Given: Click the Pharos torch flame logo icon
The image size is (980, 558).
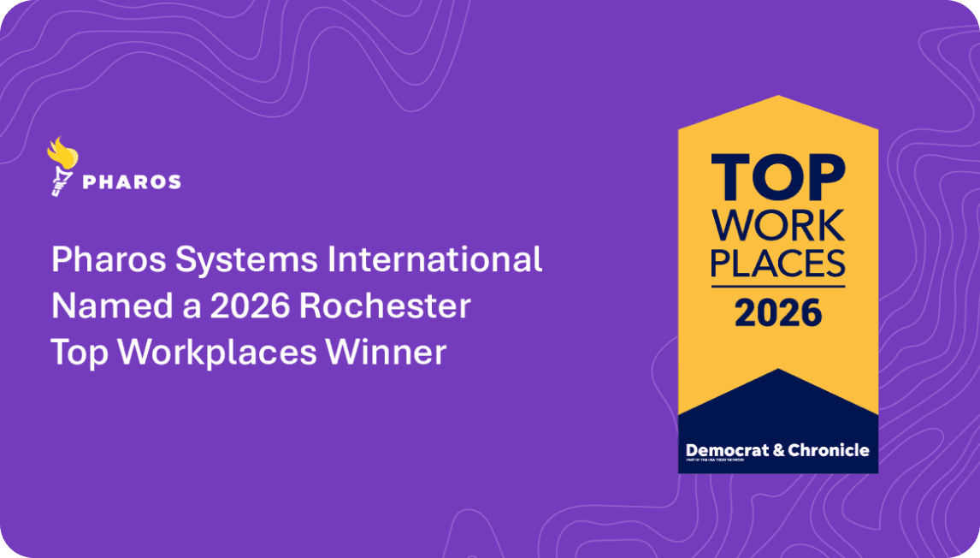Looking at the screenshot, I should 62,166.
